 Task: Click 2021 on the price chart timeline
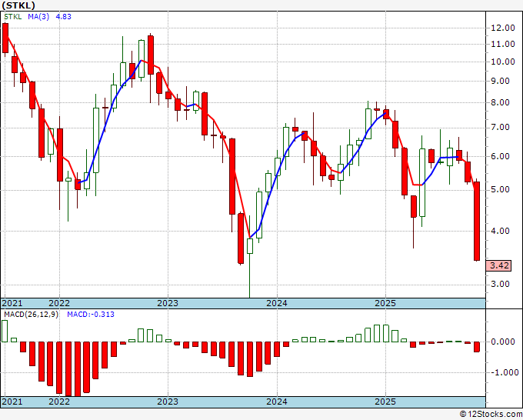click(12, 303)
